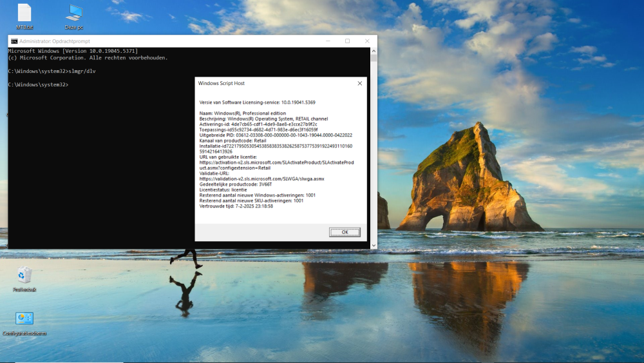
Task: Click the validation-v2.sls.microsoft.com URL text
Action: click(x=261, y=179)
